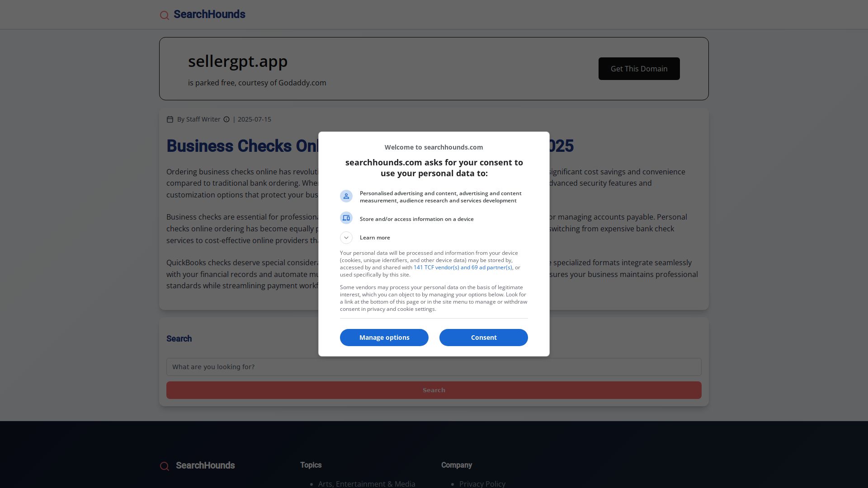Click the SearchHounds header brand link
Screen dimensions: 868x488
pyautogui.click(x=209, y=14)
